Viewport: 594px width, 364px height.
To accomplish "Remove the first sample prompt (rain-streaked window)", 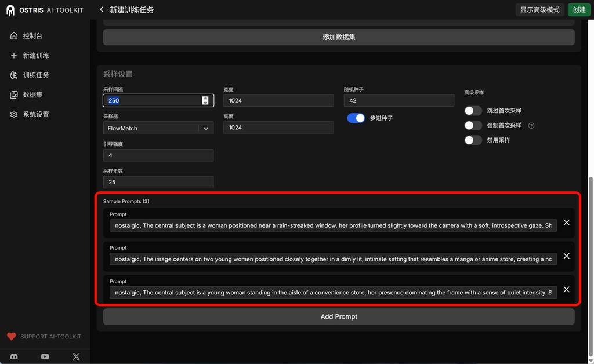I will pyautogui.click(x=566, y=223).
